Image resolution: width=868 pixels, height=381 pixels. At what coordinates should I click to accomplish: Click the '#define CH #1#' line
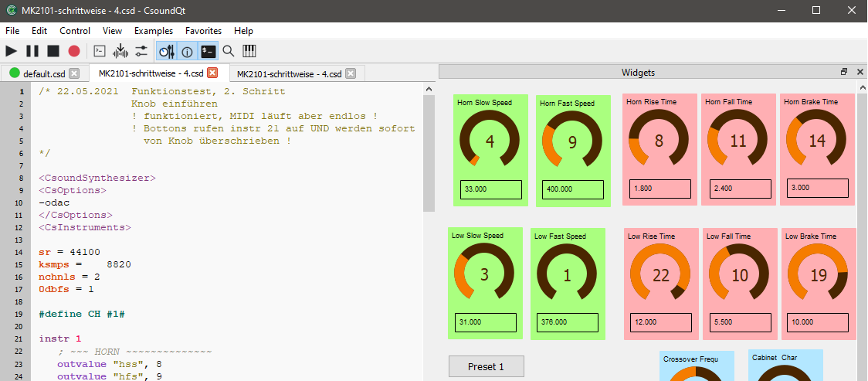tap(82, 314)
